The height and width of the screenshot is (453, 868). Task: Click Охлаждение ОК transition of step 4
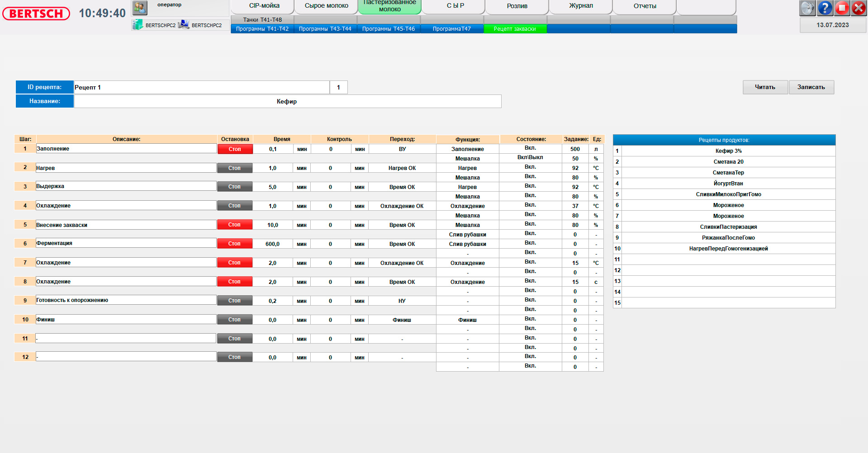click(x=402, y=206)
